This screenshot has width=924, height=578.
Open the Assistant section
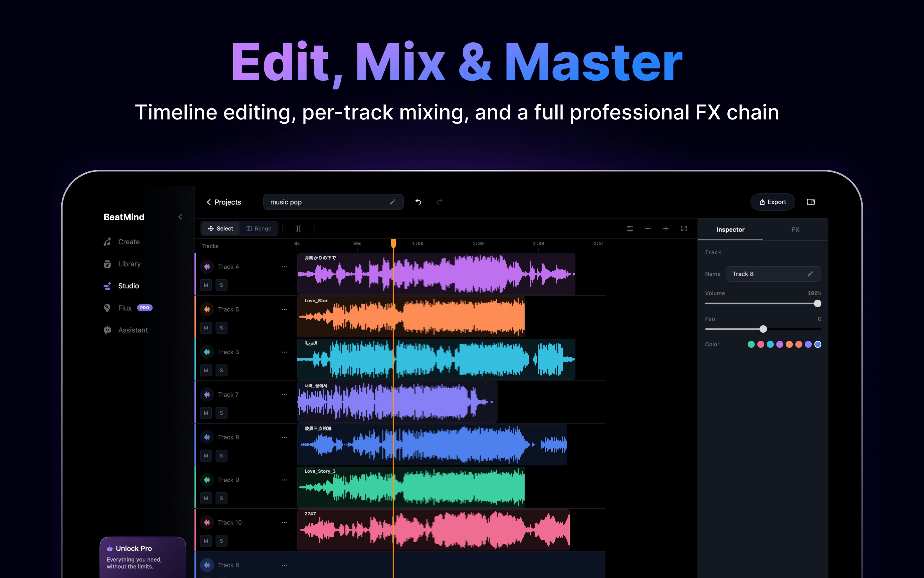pyautogui.click(x=126, y=330)
